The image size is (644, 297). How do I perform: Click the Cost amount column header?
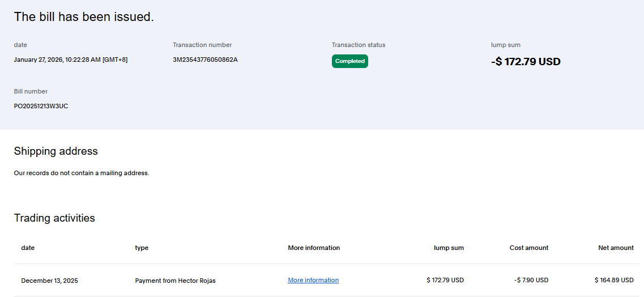pos(528,248)
